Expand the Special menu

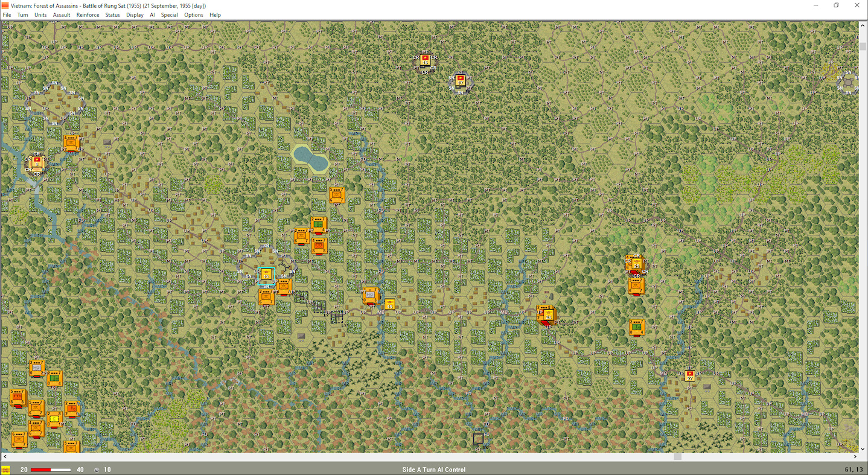tap(169, 14)
